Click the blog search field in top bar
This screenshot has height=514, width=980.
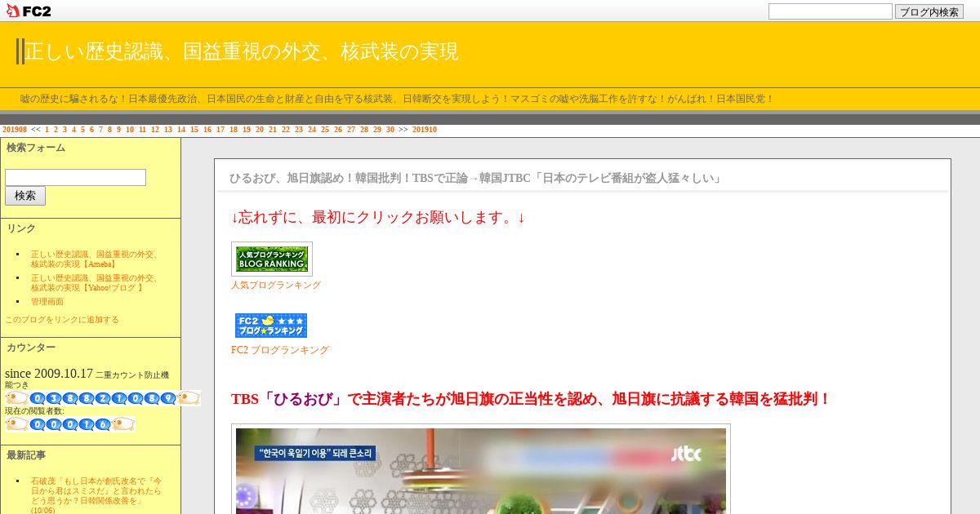831,11
